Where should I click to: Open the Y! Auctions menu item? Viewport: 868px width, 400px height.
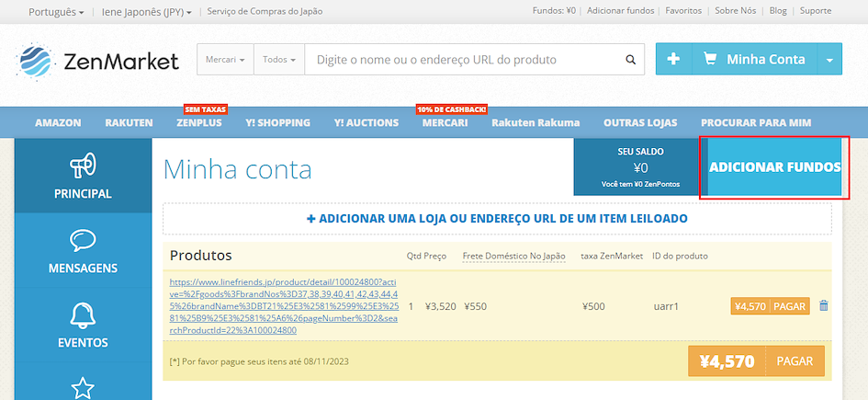(x=366, y=123)
